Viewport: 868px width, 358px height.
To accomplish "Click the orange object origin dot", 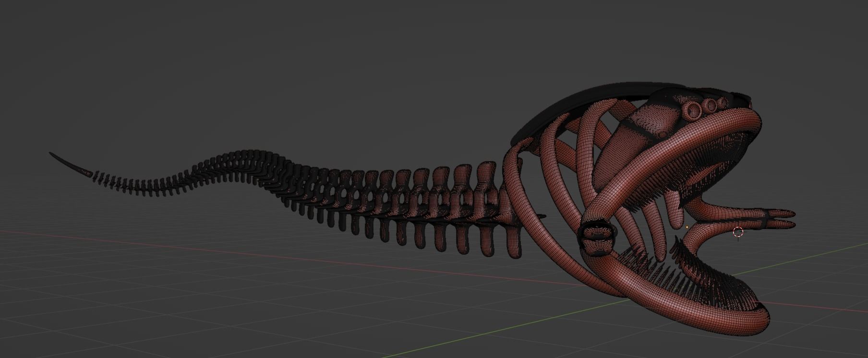I will pyautogui.click(x=688, y=227).
